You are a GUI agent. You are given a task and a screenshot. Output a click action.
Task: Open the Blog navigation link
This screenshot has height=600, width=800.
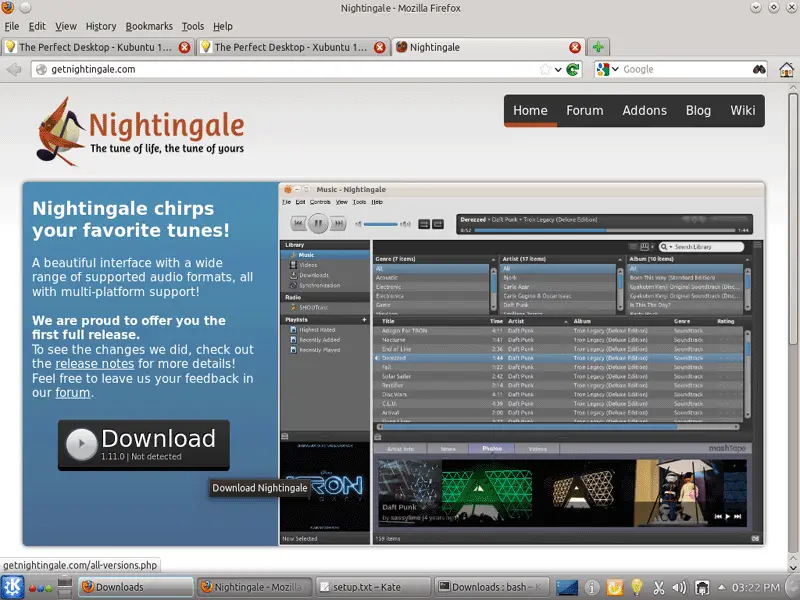coord(698,111)
